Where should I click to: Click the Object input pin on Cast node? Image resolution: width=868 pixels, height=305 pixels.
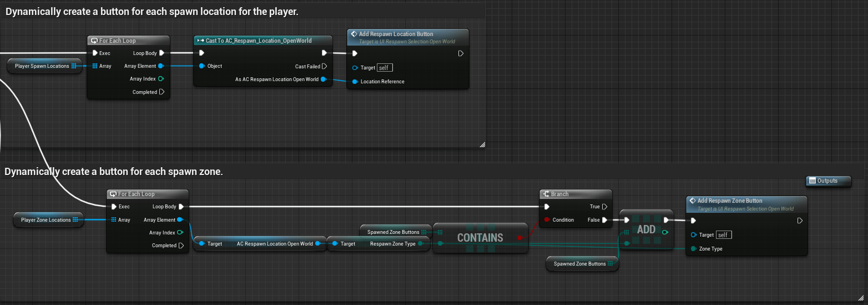click(x=202, y=66)
